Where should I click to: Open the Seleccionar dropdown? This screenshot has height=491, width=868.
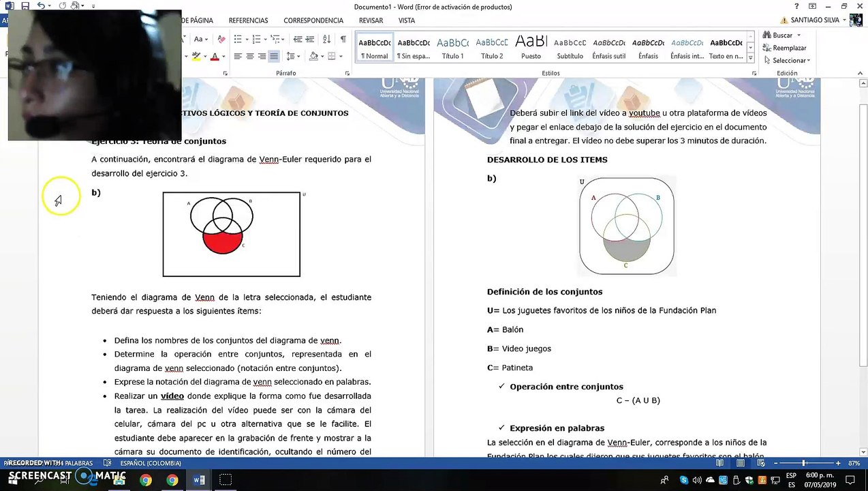(786, 61)
